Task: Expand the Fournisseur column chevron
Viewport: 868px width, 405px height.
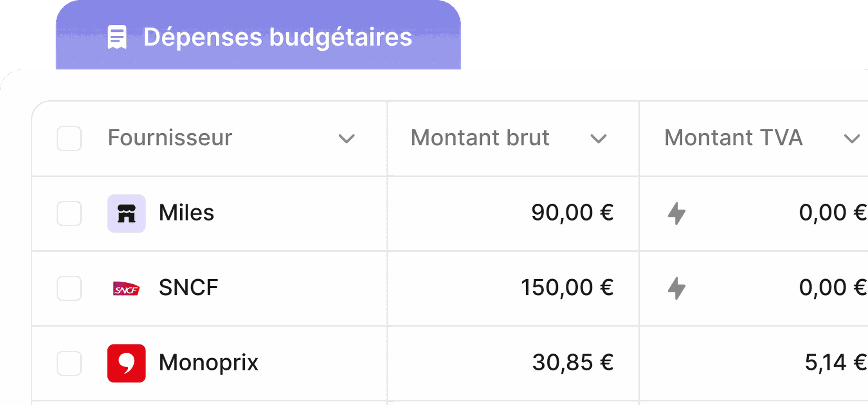Action: point(346,139)
